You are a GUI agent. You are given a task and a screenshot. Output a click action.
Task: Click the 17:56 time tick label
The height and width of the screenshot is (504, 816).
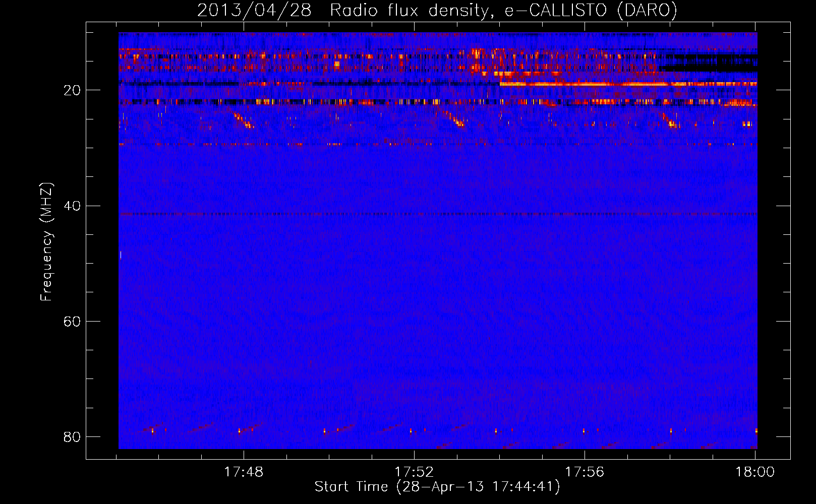585,472
